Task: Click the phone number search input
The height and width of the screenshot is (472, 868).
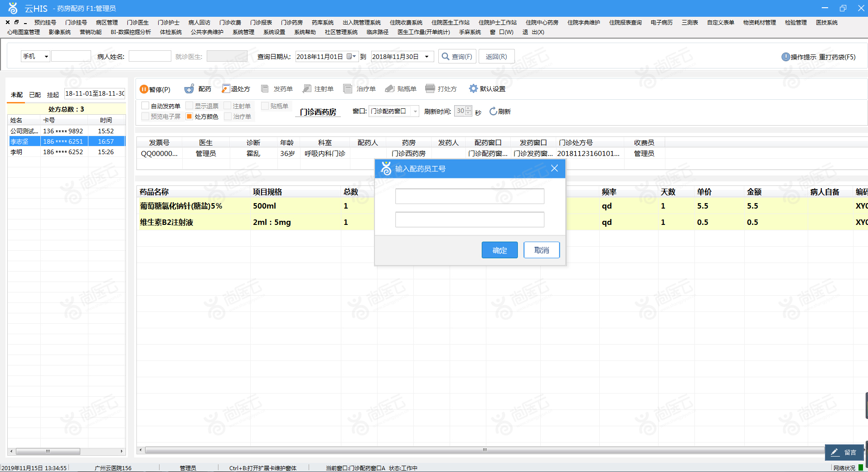Action: (71, 56)
